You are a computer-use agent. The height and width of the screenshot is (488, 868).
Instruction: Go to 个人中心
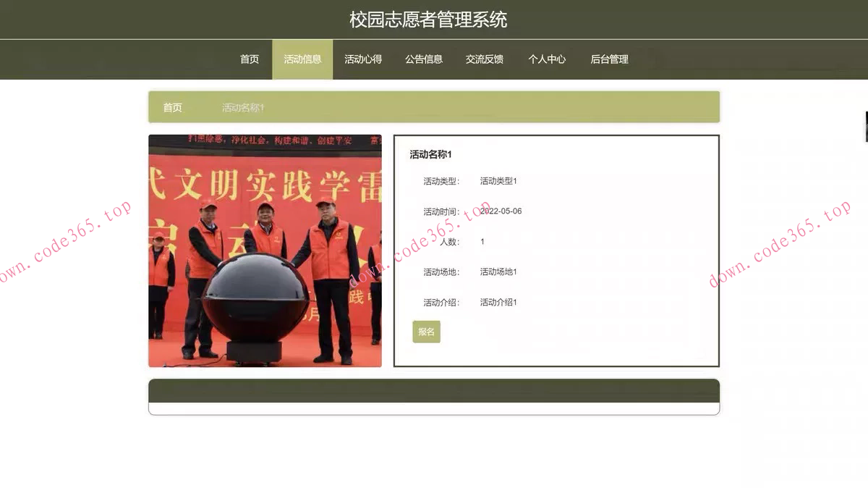pos(547,59)
